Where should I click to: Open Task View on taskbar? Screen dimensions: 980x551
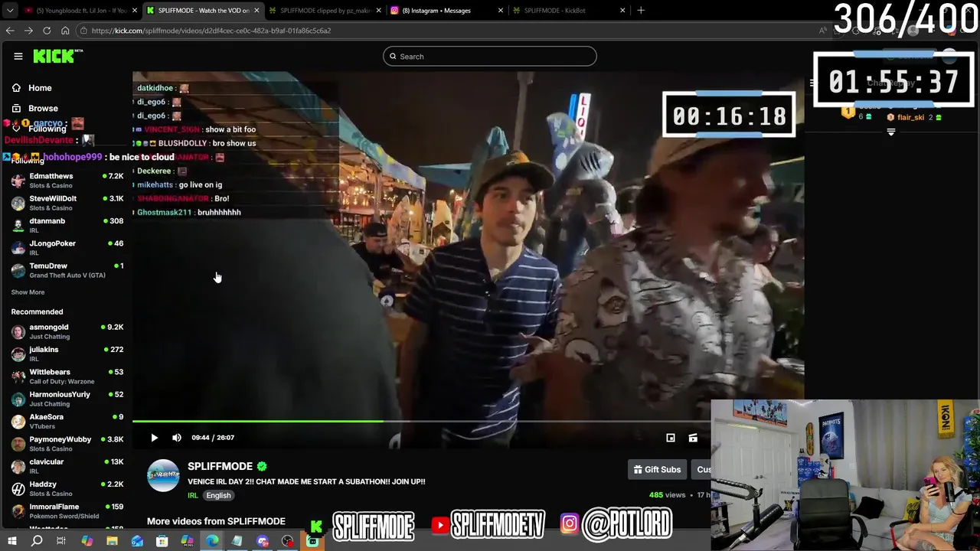tap(61, 542)
